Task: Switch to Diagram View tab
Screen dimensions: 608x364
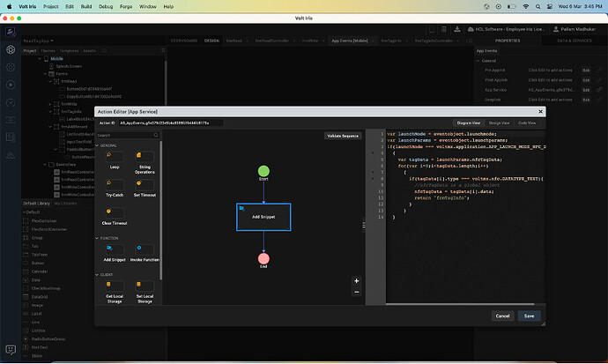Action: coord(469,123)
